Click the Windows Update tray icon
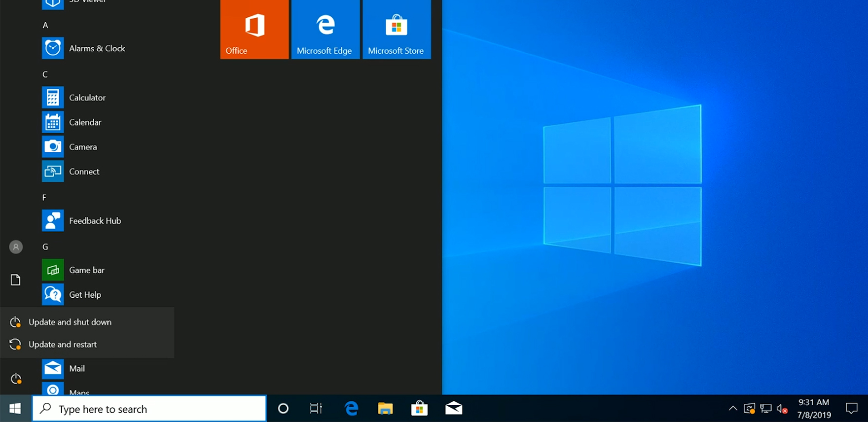The image size is (868, 422). [750, 409]
